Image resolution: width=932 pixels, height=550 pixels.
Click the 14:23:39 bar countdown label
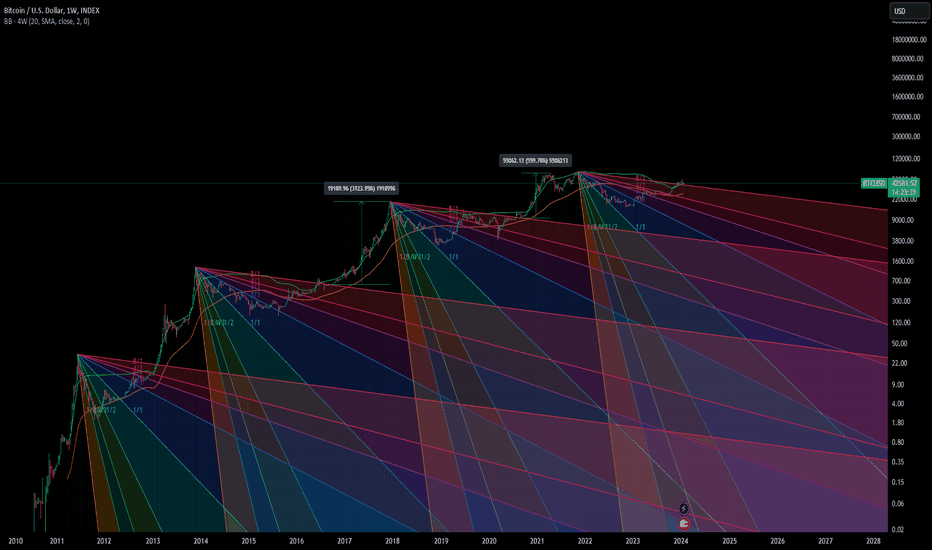tap(903, 193)
